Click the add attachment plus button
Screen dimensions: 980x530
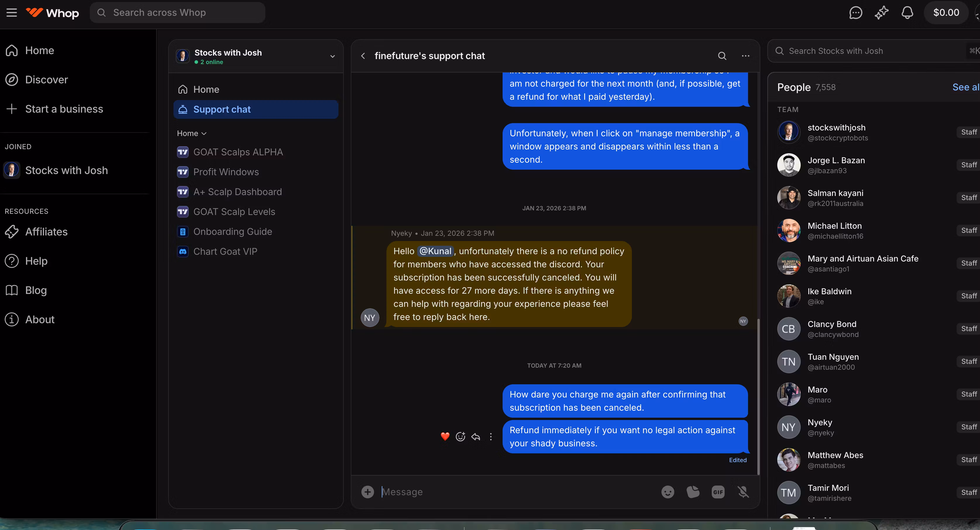[367, 492]
